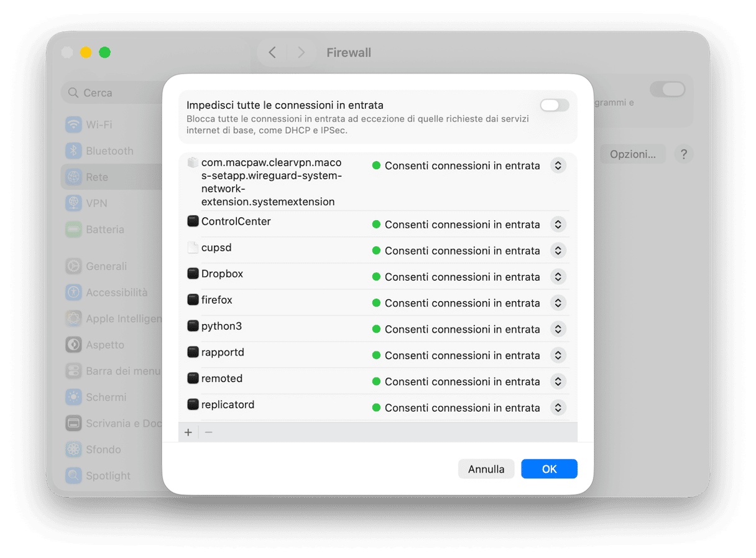Viewport: 756px width, 558px height.
Task: Toggle Impedisci tutte le connessioni in entrata switch
Action: point(554,105)
